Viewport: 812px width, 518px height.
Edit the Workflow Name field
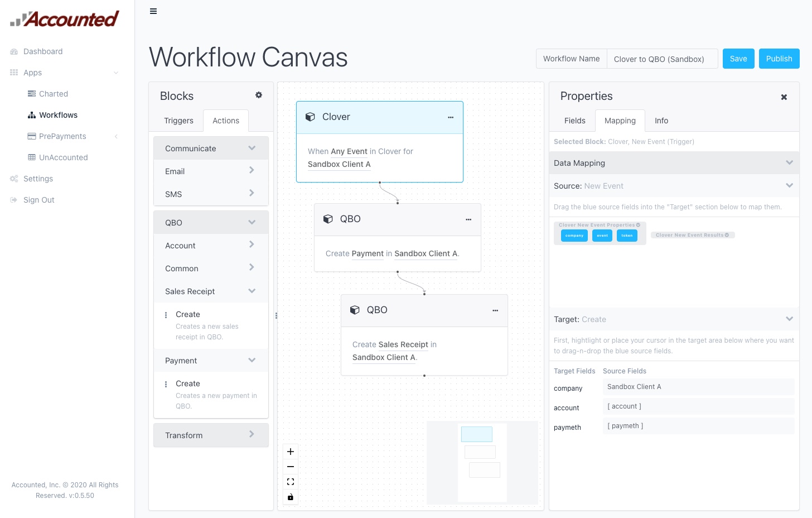point(662,59)
